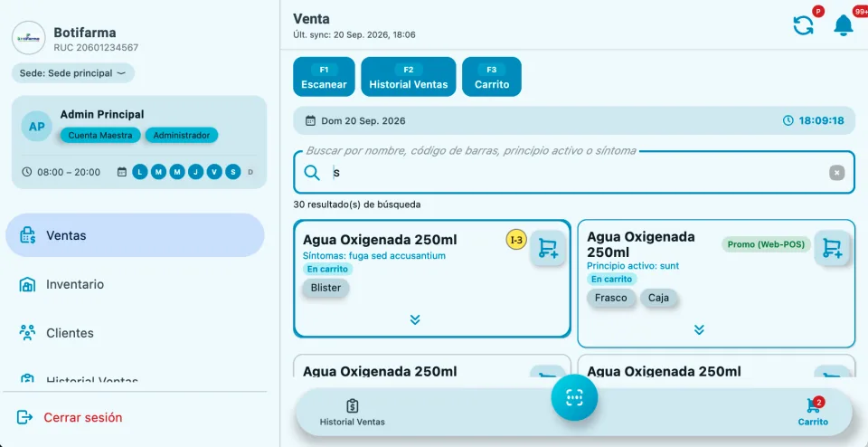This screenshot has width=868, height=447.
Task: Clear the search field with X
Action: (836, 173)
